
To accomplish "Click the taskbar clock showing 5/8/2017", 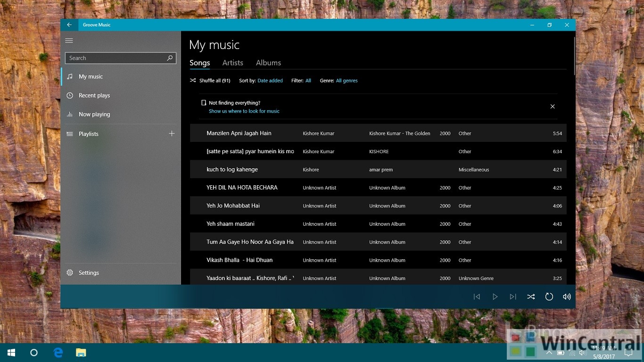I will point(603,353).
